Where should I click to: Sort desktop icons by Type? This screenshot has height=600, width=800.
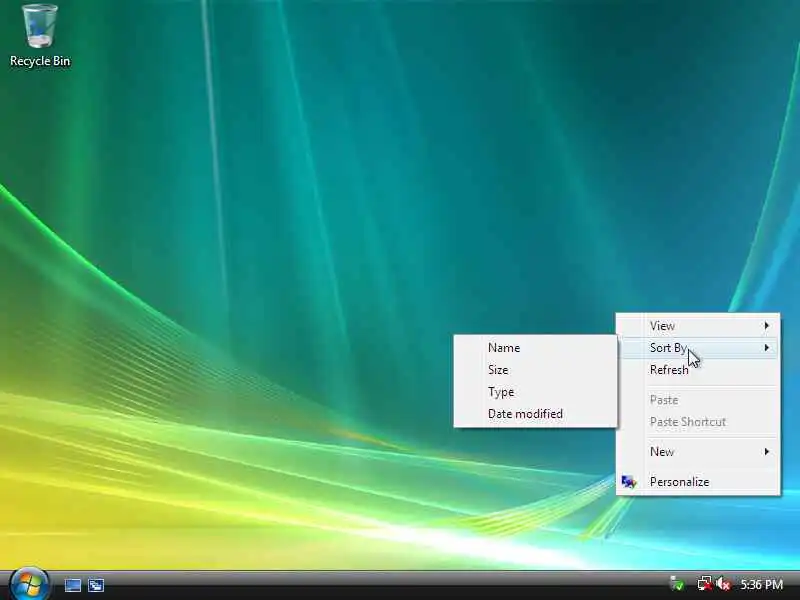point(535,392)
